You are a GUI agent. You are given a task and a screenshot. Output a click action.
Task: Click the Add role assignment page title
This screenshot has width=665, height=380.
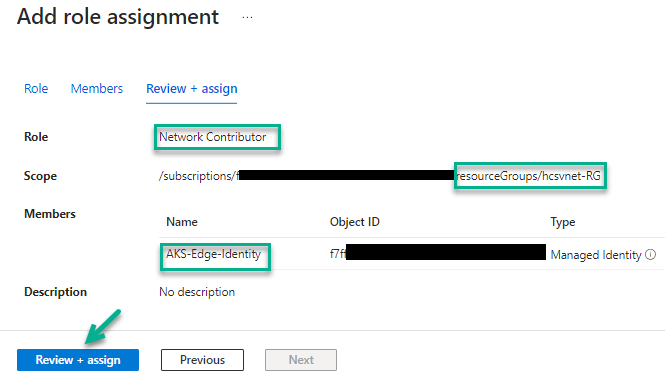[118, 17]
